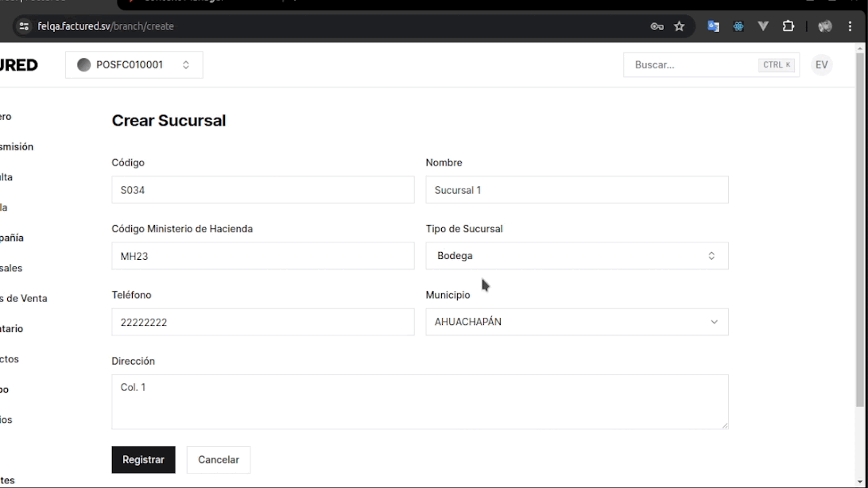Click into the Código field
868x488 pixels.
262,190
